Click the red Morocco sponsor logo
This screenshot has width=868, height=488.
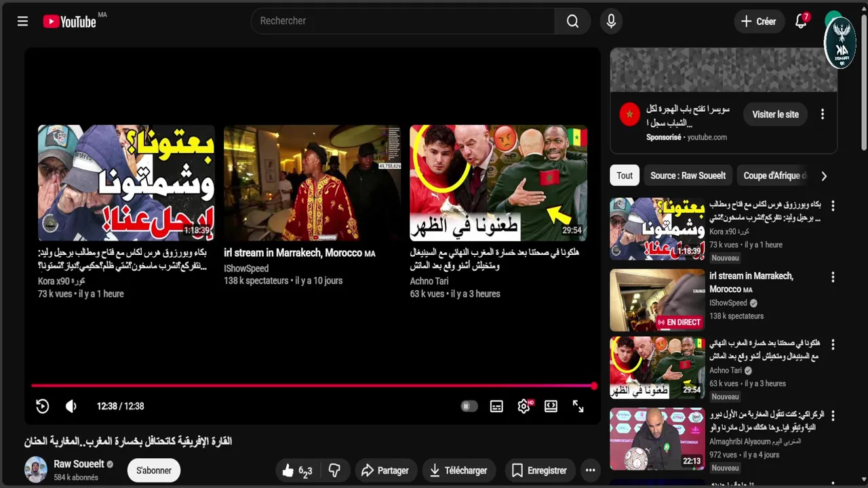[629, 115]
